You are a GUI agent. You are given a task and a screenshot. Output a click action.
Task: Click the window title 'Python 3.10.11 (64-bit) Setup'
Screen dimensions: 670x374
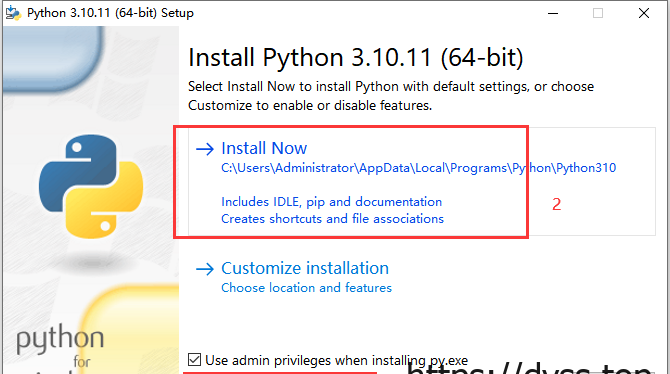110,13
